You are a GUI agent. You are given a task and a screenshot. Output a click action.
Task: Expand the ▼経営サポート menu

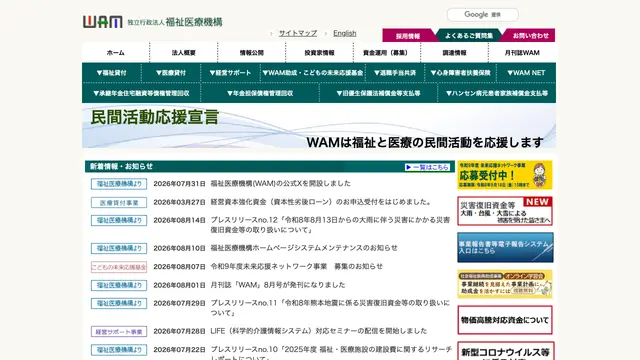pyautogui.click(x=230, y=73)
